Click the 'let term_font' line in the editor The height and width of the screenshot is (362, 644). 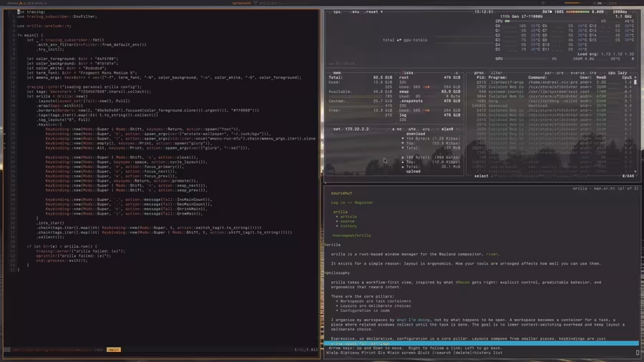(x=82, y=73)
